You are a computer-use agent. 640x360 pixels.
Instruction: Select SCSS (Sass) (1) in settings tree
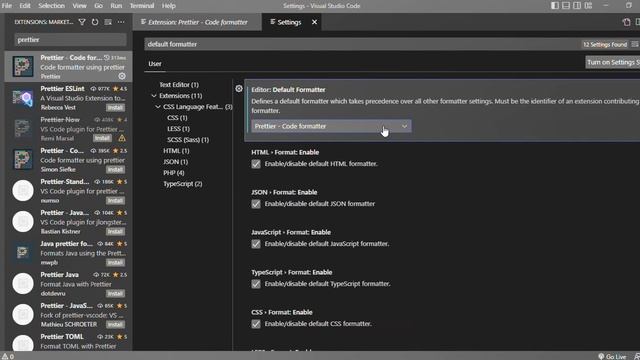point(188,140)
